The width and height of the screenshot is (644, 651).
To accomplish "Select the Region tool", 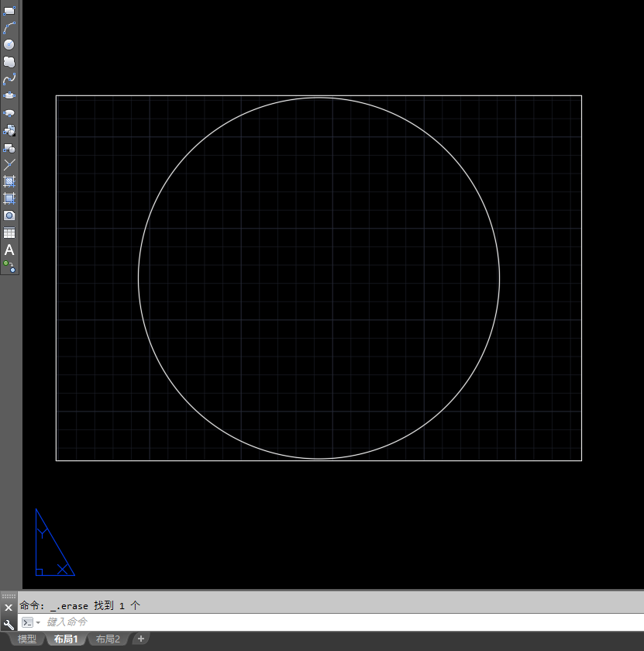I will pos(9,215).
